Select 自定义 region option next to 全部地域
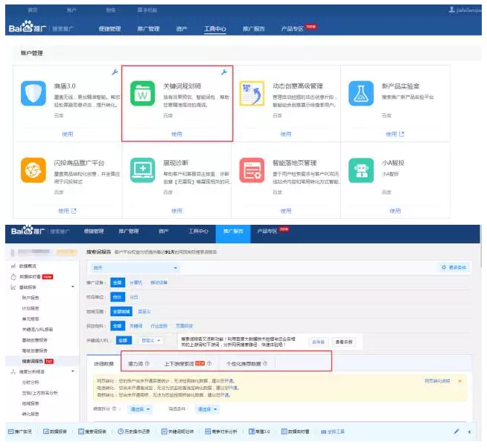 click(x=144, y=311)
